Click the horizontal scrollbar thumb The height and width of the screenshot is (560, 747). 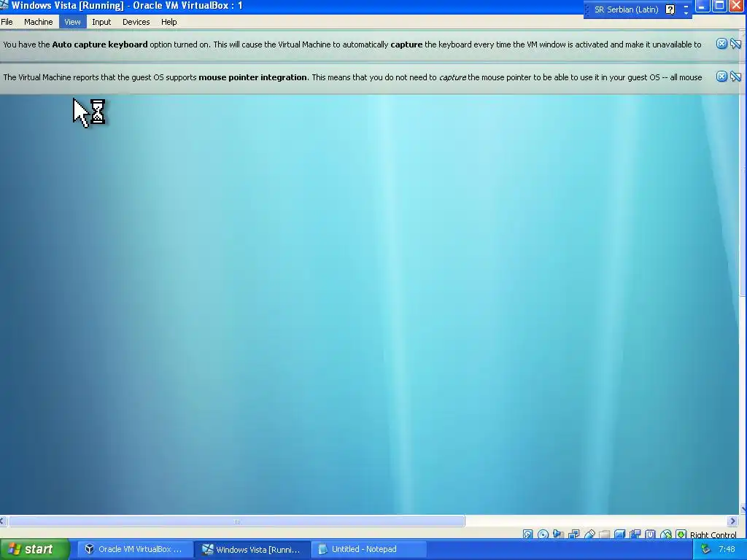point(236,521)
